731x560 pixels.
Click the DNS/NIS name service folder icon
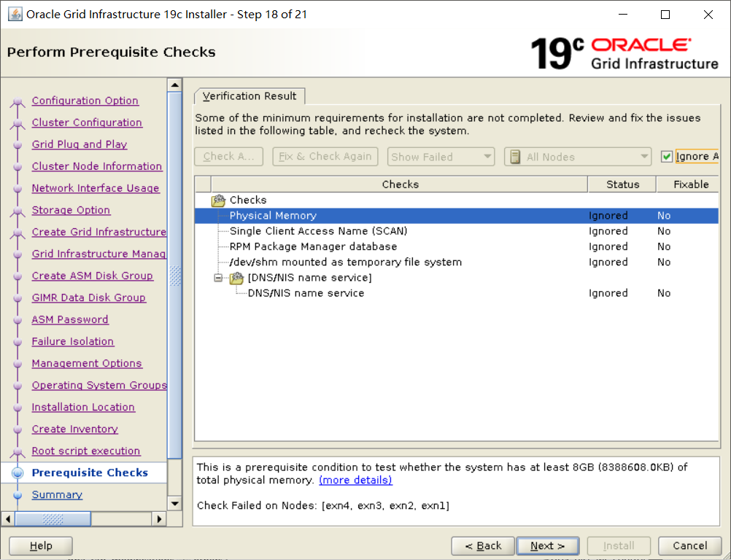pyautogui.click(x=237, y=278)
